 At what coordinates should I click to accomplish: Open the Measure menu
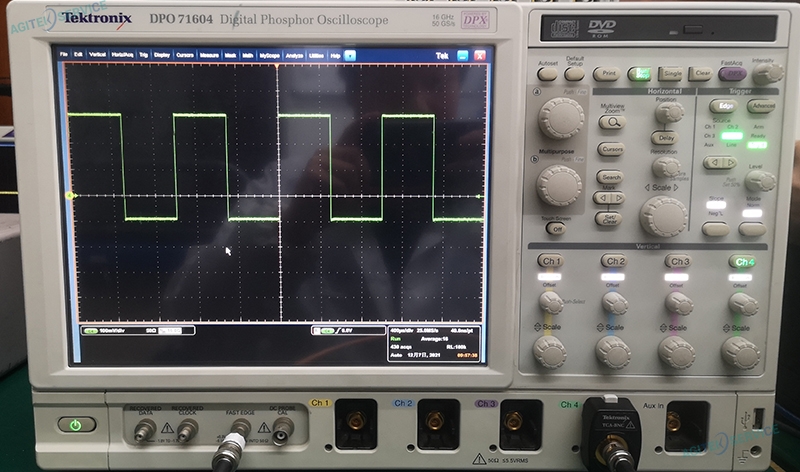pyautogui.click(x=209, y=55)
